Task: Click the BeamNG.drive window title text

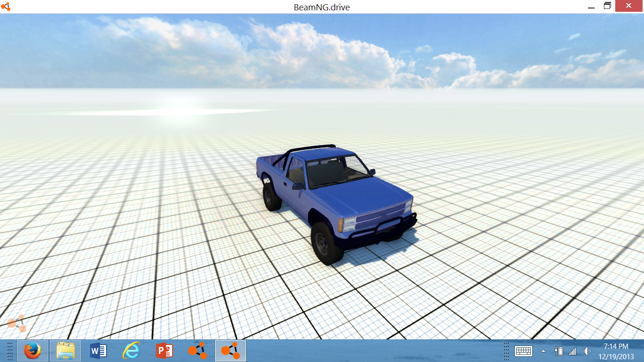Action: (x=322, y=7)
